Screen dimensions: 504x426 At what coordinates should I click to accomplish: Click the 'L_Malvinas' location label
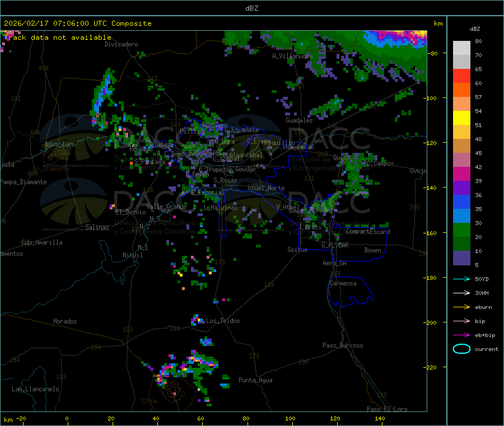click(221, 208)
